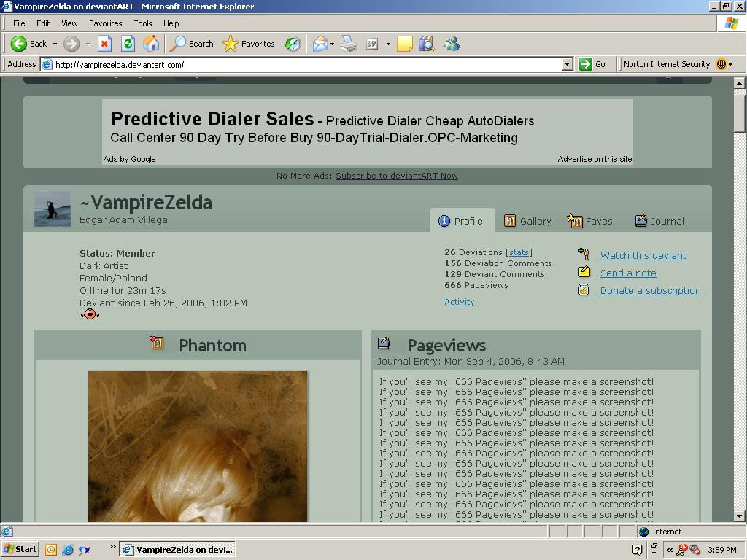Open the File menu
The height and width of the screenshot is (560, 747).
(19, 23)
